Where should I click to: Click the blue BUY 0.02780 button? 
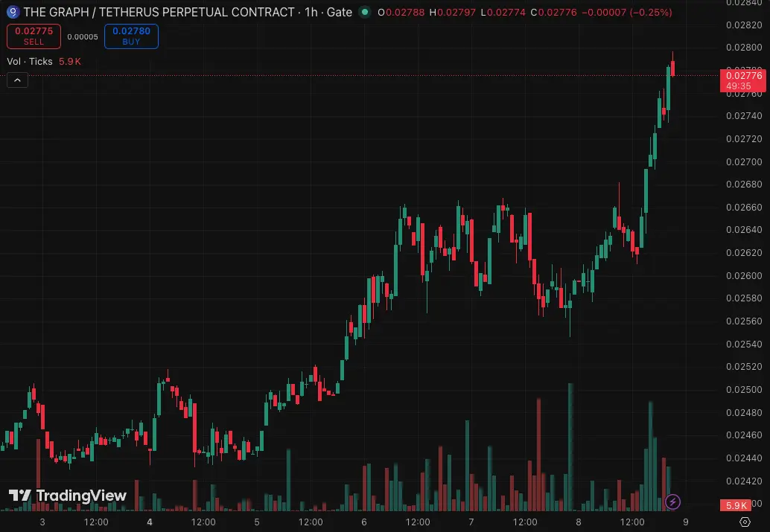point(131,36)
